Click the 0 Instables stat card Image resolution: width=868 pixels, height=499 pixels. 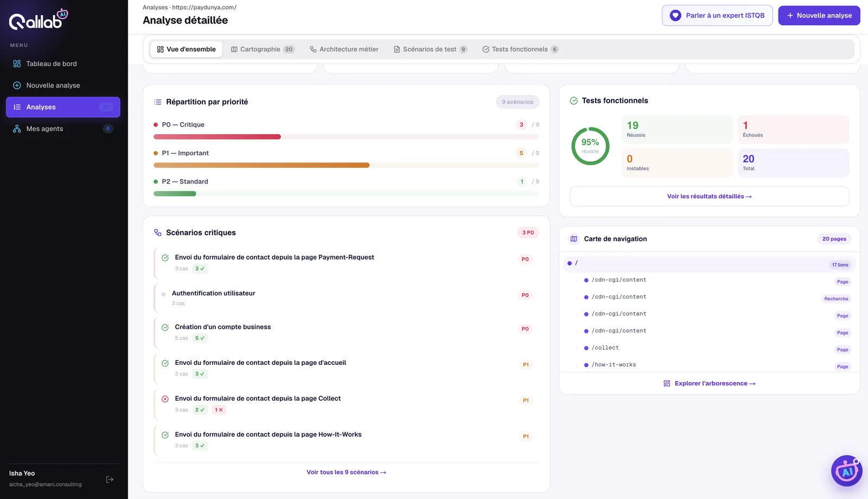pos(677,163)
